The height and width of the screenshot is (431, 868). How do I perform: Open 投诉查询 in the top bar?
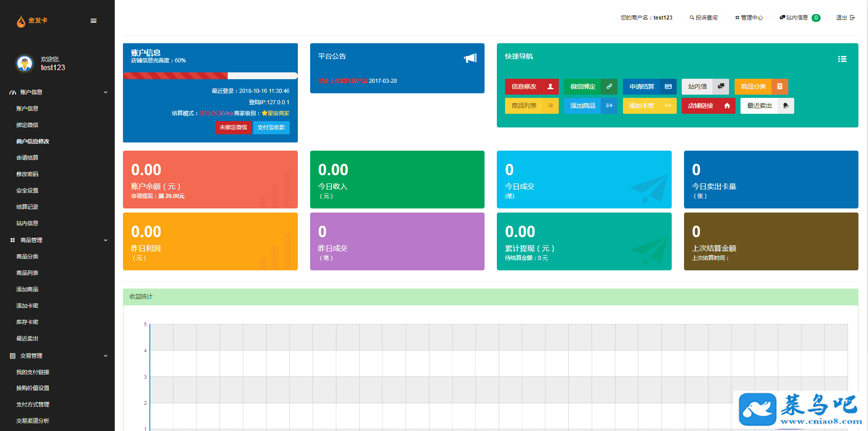(x=704, y=18)
